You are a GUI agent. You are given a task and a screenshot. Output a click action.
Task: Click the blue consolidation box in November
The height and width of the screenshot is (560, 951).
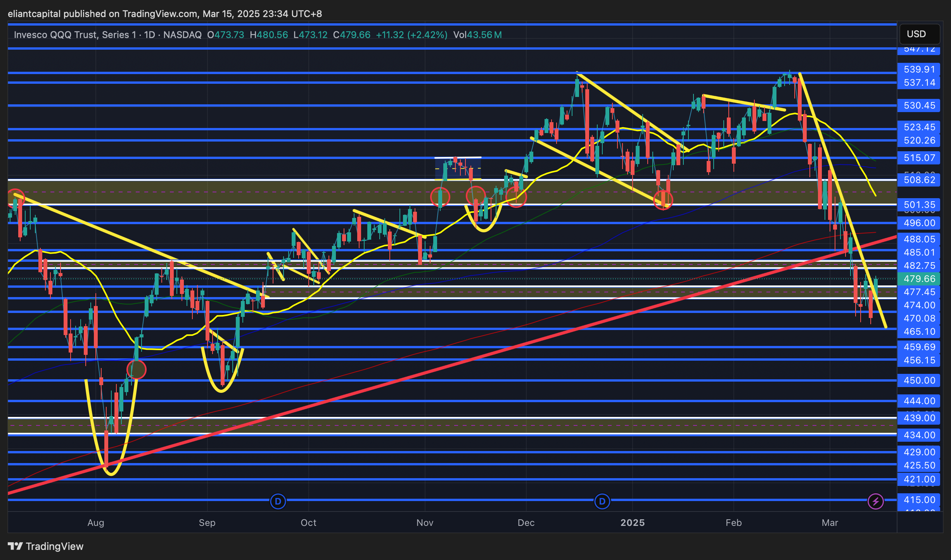point(458,169)
